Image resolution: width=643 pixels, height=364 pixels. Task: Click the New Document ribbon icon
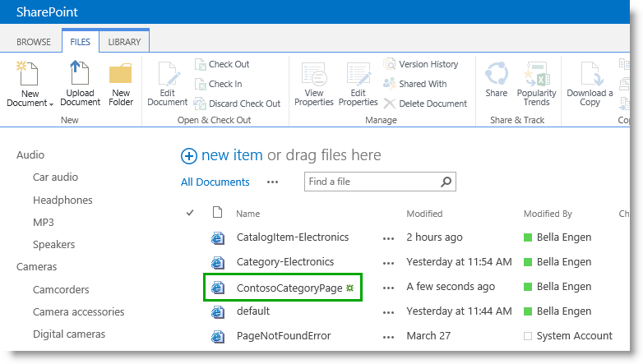point(27,73)
